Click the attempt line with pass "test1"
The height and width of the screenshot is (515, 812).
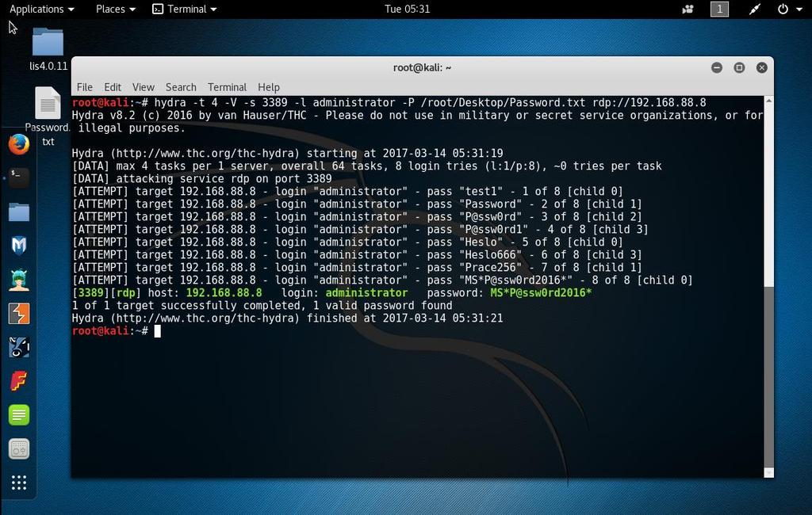[347, 192]
